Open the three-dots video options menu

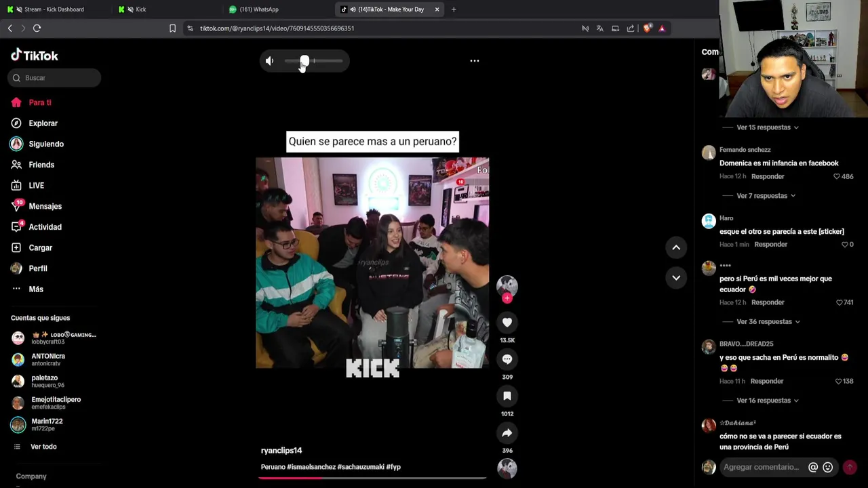tap(475, 61)
